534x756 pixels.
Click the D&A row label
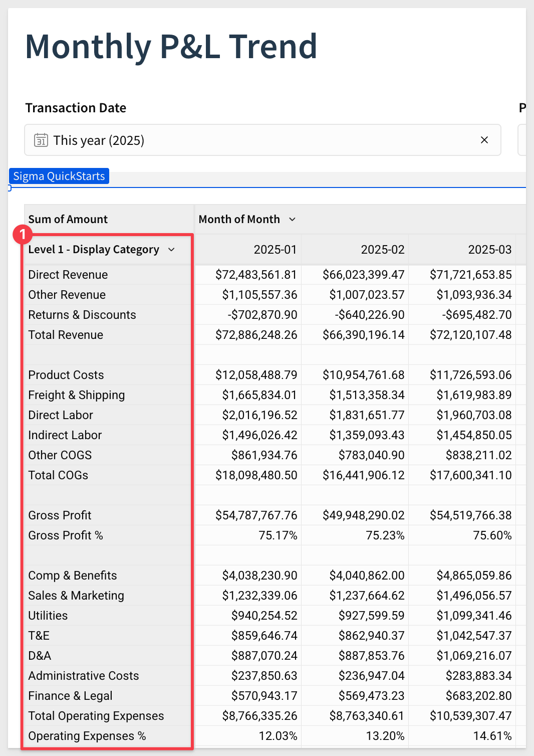40,656
